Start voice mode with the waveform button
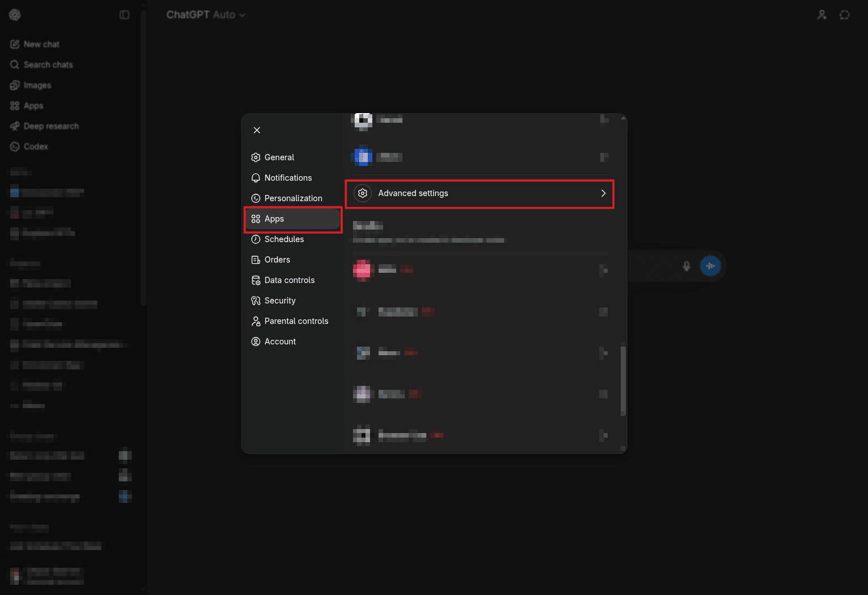Image resolution: width=868 pixels, height=595 pixels. tap(711, 265)
